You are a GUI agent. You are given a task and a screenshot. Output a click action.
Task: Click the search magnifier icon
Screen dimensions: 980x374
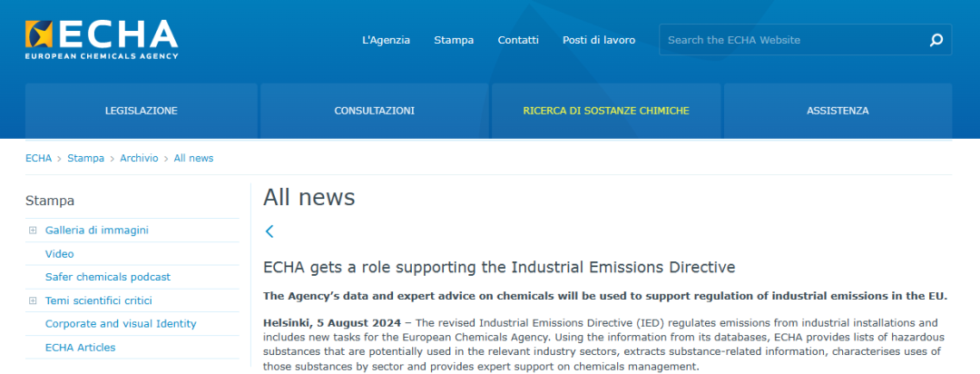coord(936,40)
